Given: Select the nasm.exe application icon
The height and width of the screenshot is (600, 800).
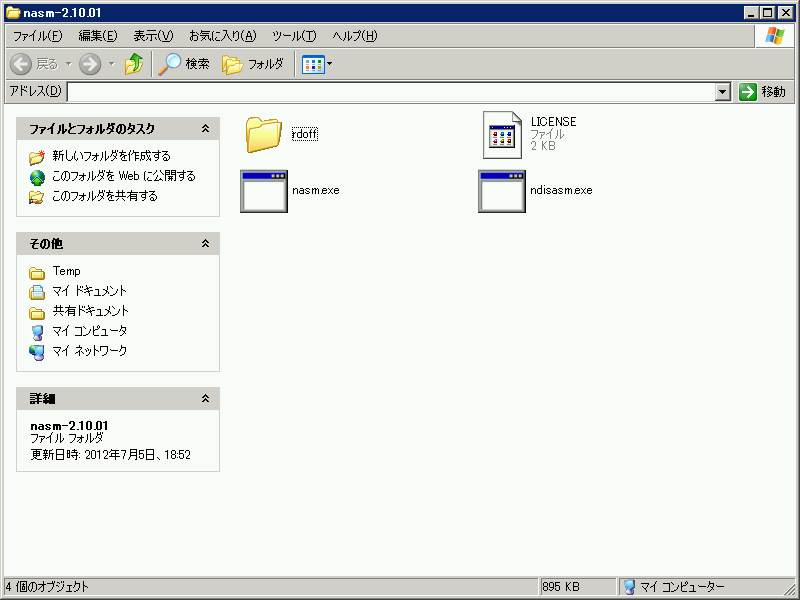Looking at the screenshot, I should click(x=264, y=191).
